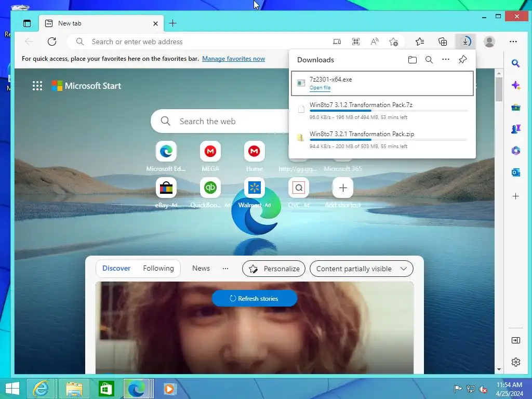Open sidebar Games chess icon
Viewport: 532px width, 399px height.
516,129
